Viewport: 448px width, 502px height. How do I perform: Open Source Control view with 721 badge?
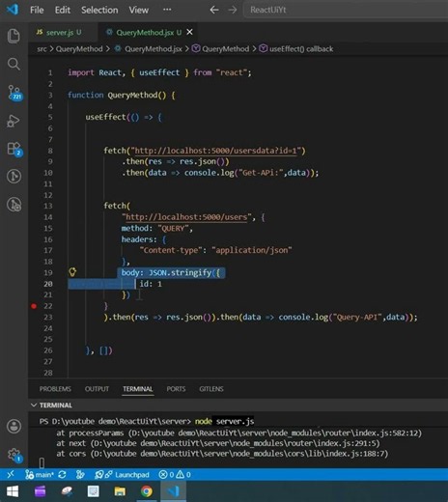coord(14,93)
